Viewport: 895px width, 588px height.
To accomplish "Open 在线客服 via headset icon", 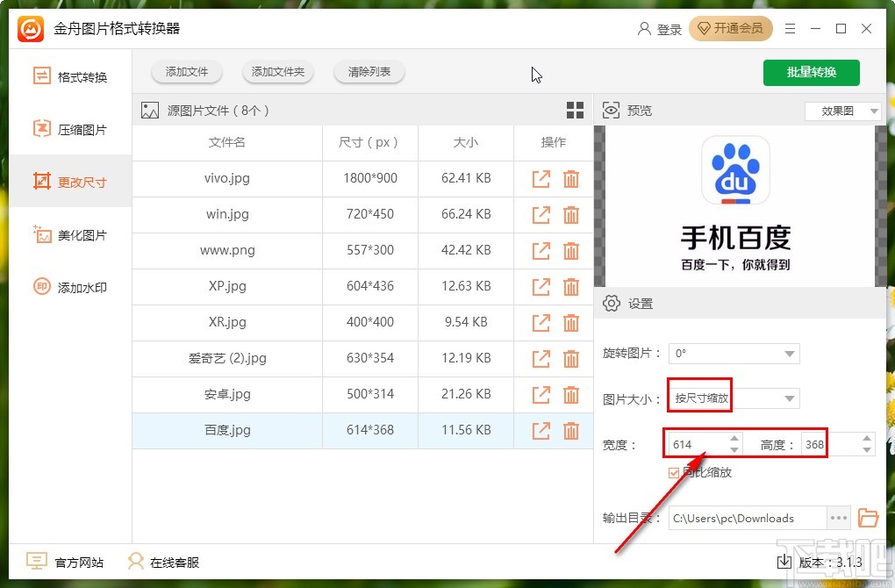I will click(x=136, y=561).
